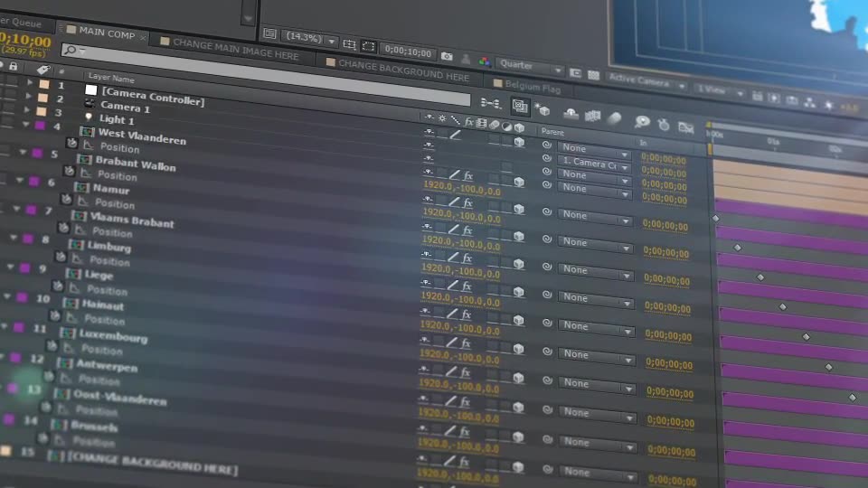Click the viewer timecode 0;00;10;00
The height and width of the screenshot is (488, 868).
(408, 52)
